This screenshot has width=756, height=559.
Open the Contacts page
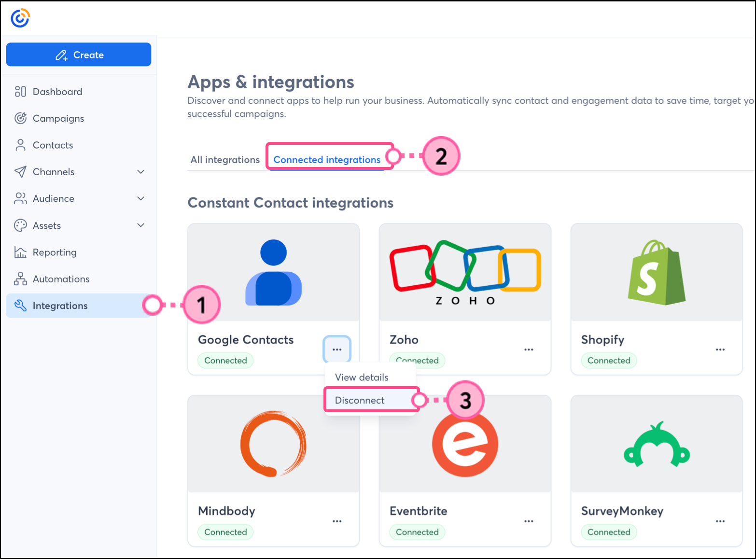53,145
